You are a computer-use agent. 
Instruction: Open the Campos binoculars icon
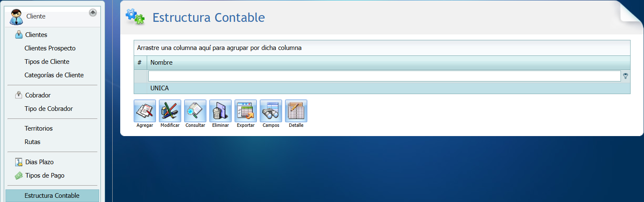(x=271, y=111)
